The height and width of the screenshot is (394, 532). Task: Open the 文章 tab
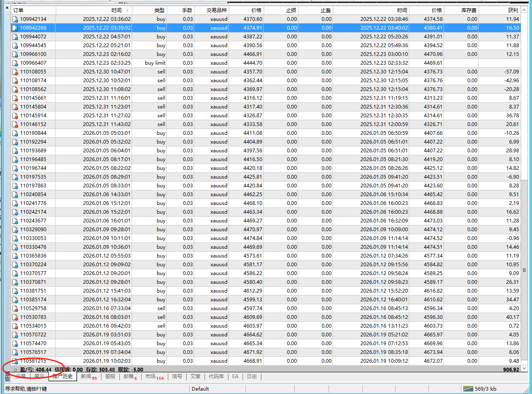pos(195,376)
